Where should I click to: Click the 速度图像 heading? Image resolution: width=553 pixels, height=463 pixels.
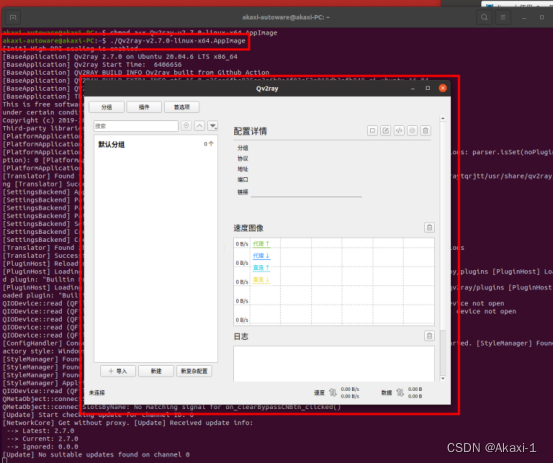coord(248,228)
